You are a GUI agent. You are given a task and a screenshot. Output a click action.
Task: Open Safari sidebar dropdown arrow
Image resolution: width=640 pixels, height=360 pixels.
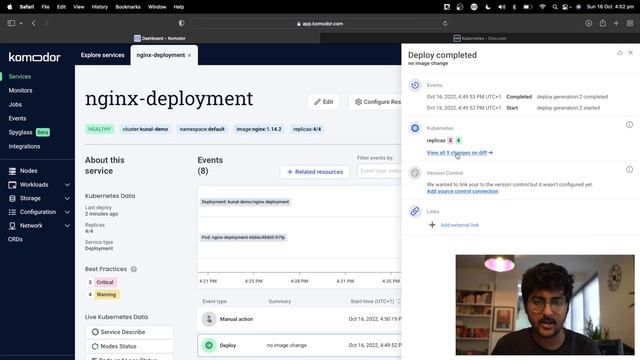coord(21,24)
